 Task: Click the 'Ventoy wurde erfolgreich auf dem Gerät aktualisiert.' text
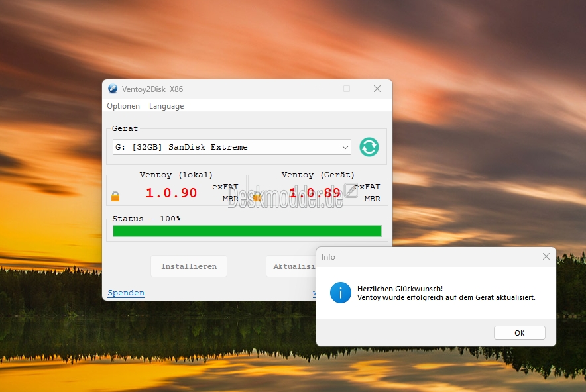tap(446, 297)
